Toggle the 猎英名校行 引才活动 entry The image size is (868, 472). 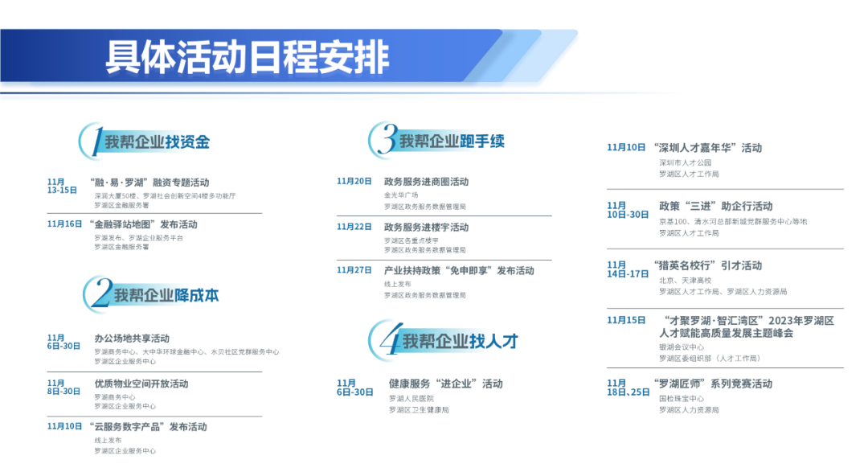[707, 265]
